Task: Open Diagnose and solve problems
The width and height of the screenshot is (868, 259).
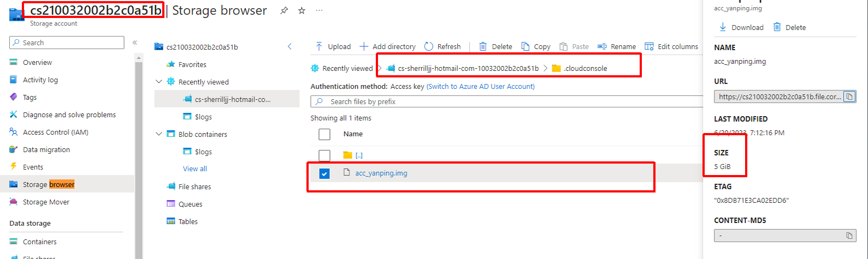Action: coord(69,115)
